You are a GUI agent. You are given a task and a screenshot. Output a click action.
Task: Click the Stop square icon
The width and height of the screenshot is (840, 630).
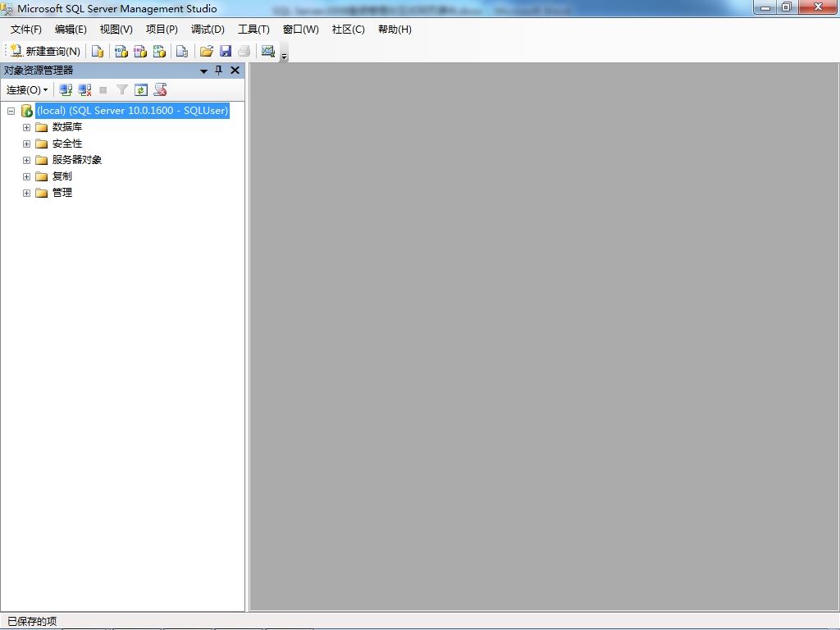click(x=103, y=90)
